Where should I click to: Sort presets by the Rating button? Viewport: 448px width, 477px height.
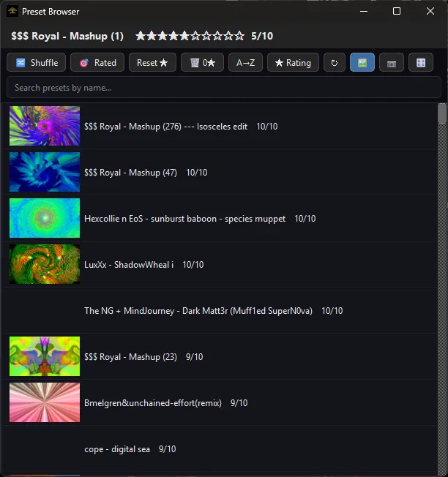tap(293, 63)
